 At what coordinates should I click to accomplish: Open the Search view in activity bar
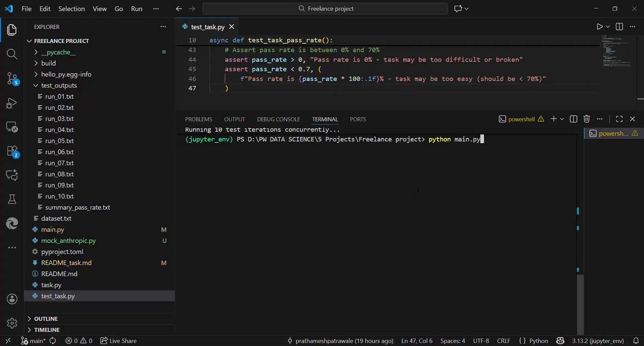[12, 54]
